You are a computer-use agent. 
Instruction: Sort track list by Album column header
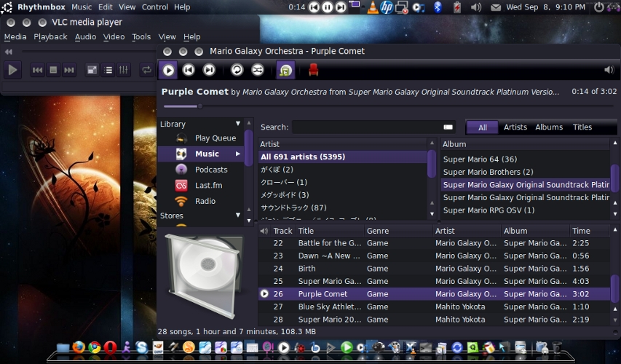click(535, 231)
